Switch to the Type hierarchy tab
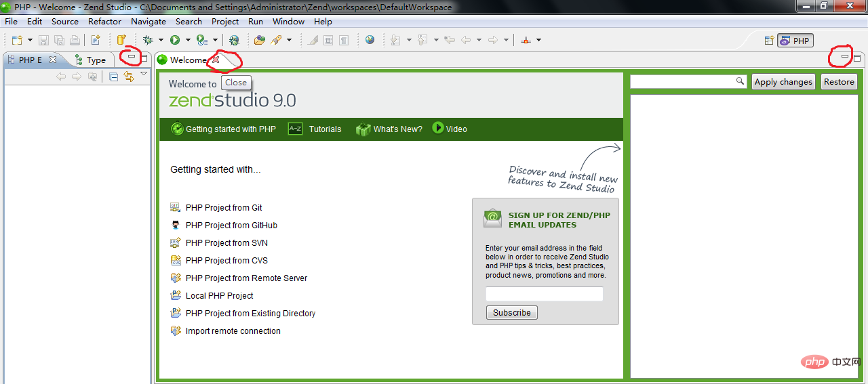This screenshot has width=868, height=384. coord(91,60)
